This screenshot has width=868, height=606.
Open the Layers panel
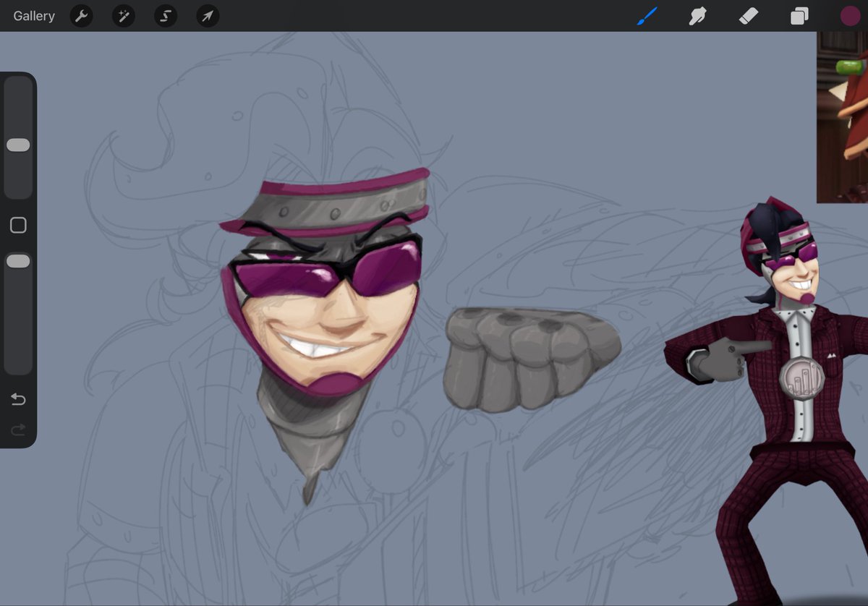[x=799, y=15]
